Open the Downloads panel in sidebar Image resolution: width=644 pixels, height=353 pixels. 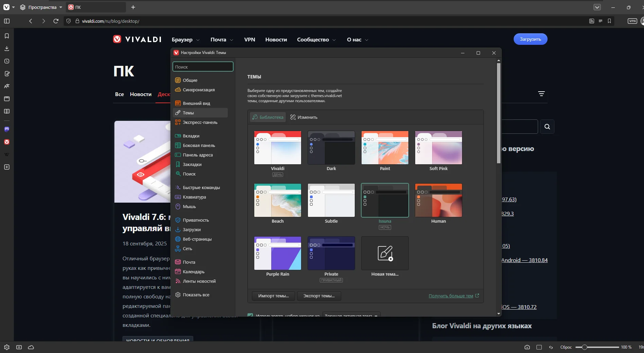7,49
